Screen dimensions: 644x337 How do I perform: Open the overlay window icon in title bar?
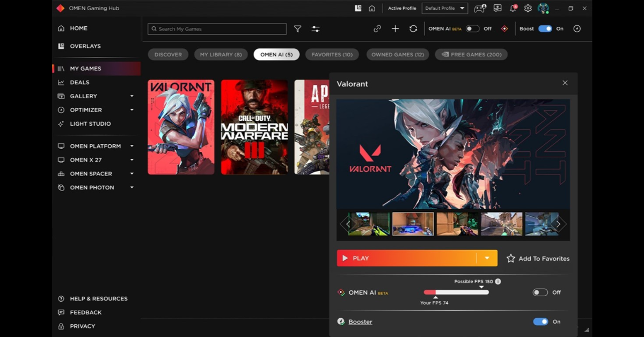[x=358, y=9]
